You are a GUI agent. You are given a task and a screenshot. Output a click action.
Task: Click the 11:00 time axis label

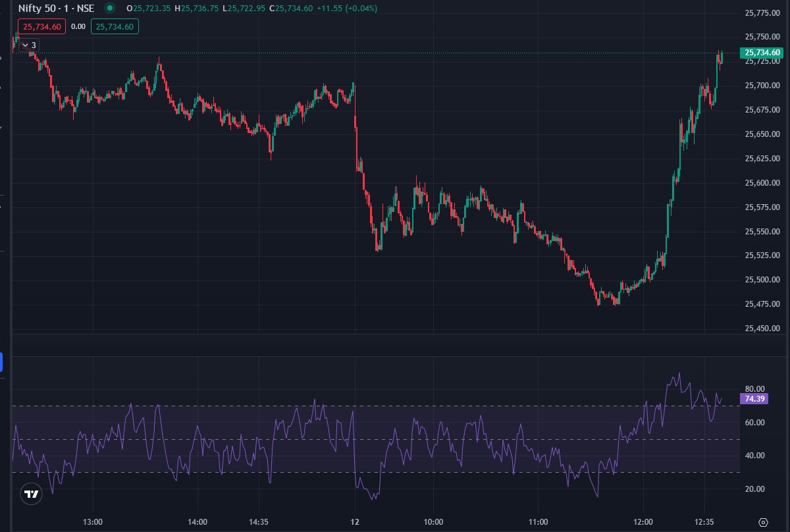click(x=539, y=522)
